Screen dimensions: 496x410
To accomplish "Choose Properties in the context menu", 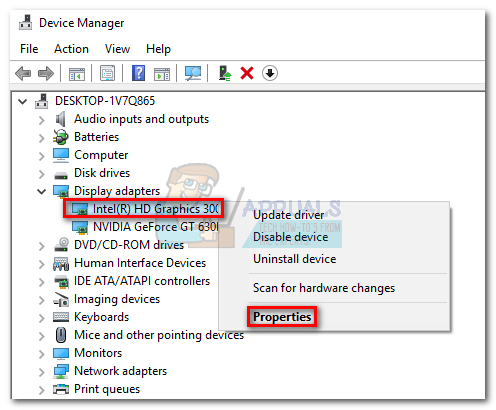I will pos(282,317).
